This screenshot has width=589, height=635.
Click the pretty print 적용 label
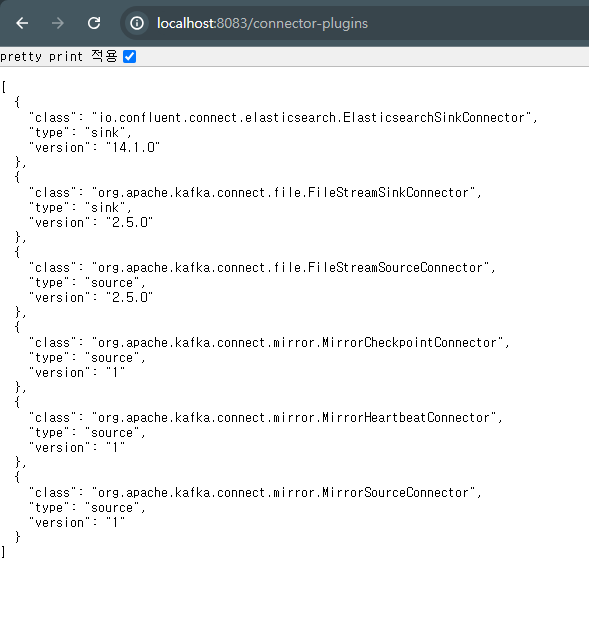pos(59,56)
